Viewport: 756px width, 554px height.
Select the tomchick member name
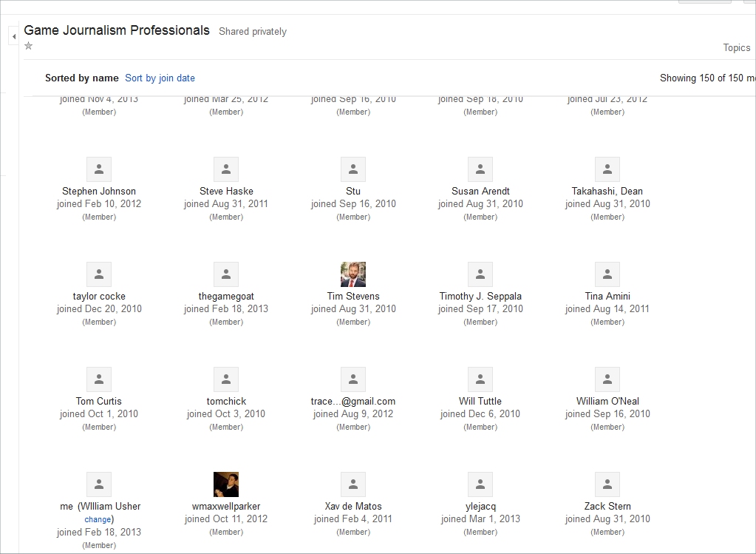tap(226, 401)
